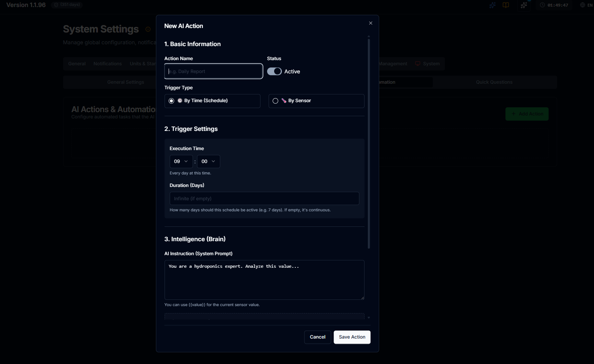Click the Version 1.1.96 label

point(26,5)
